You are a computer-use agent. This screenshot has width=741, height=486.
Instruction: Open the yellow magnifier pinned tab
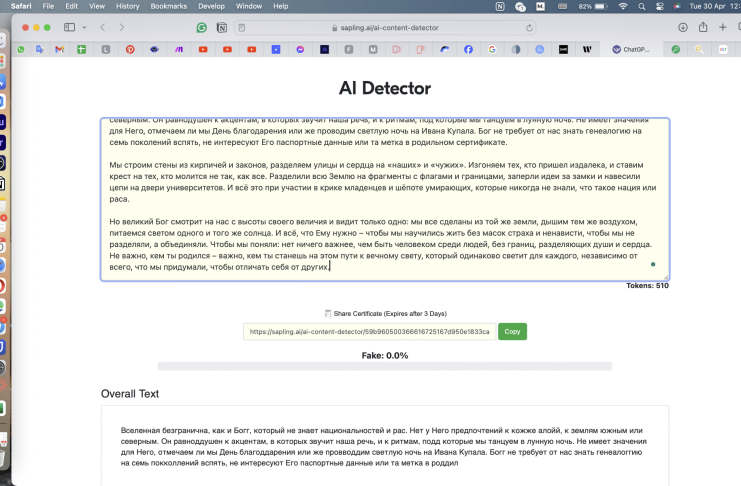[699, 49]
